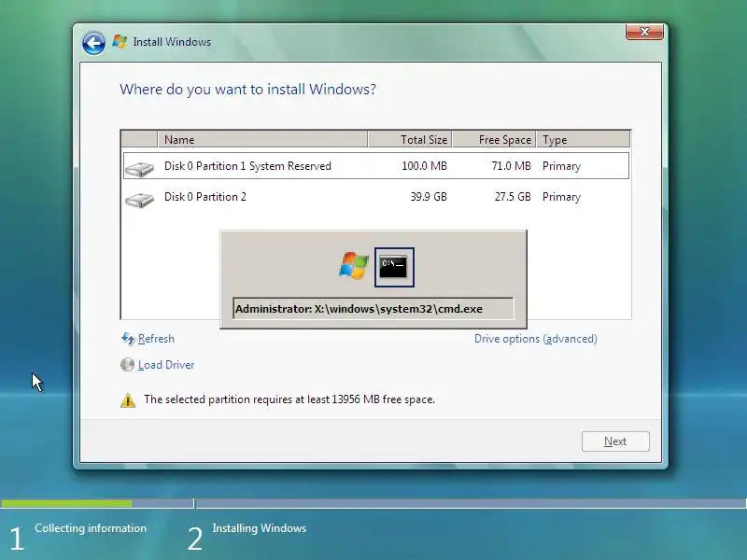The height and width of the screenshot is (560, 747).
Task: Click the Load Driver disc icon
Action: 127,365
